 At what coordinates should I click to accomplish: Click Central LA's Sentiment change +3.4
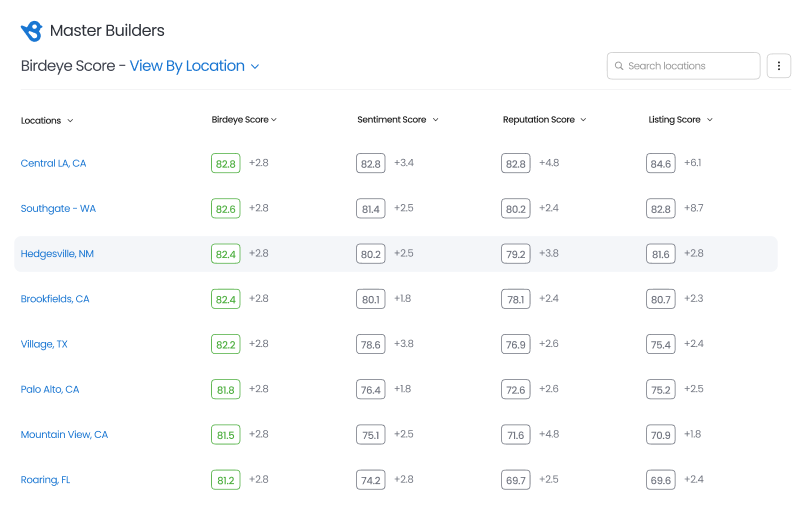404,163
